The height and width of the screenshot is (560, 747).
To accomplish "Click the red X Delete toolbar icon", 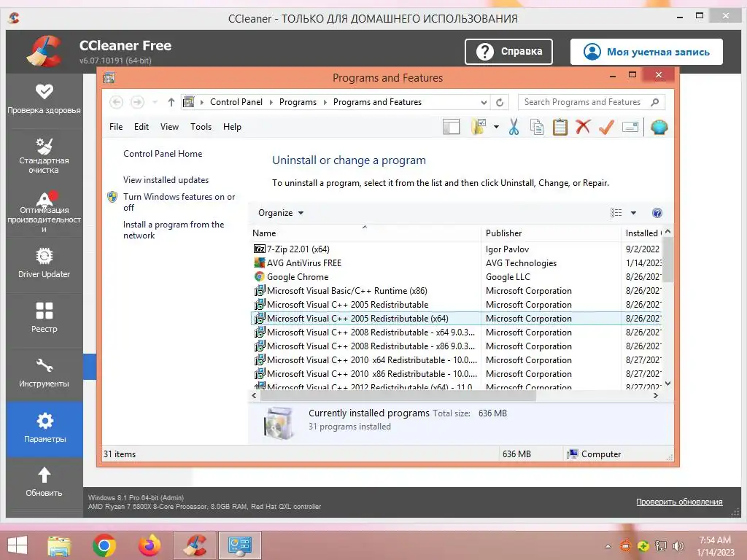I will tap(583, 127).
